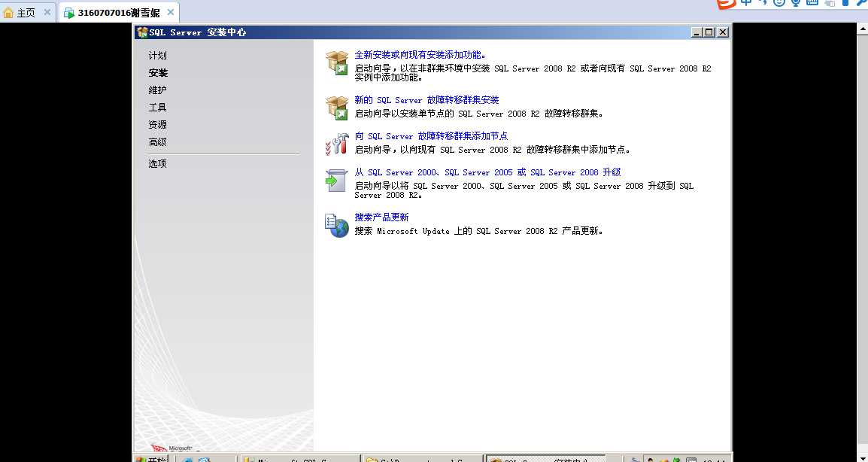This screenshot has width=868, height=462.
Task: Open 全新安装或向现有安装添加功能 link
Action: tap(420, 55)
